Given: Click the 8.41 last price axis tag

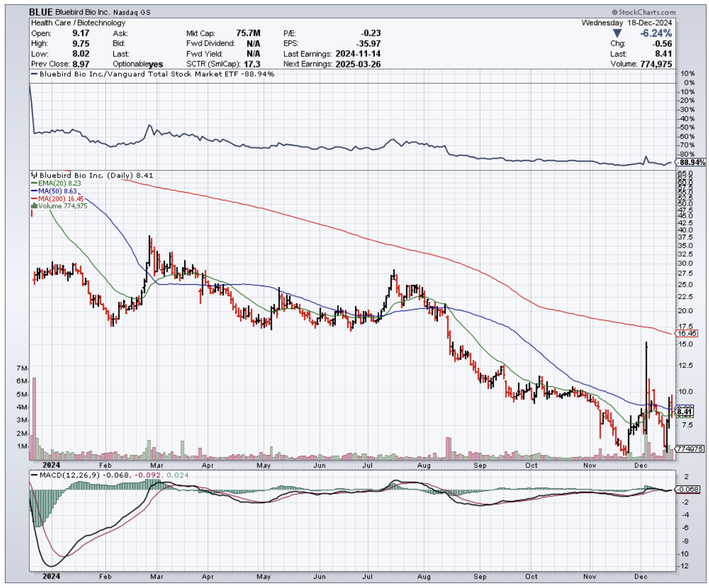Looking at the screenshot, I should click(x=684, y=412).
